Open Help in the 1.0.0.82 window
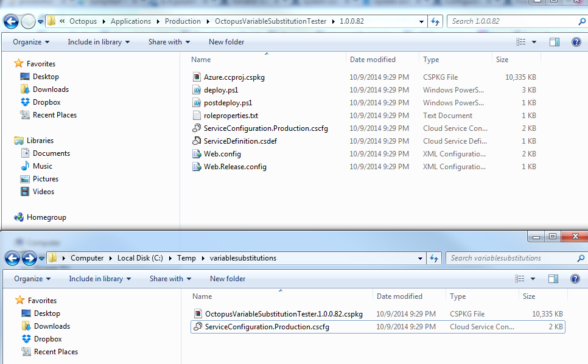 tap(576, 42)
